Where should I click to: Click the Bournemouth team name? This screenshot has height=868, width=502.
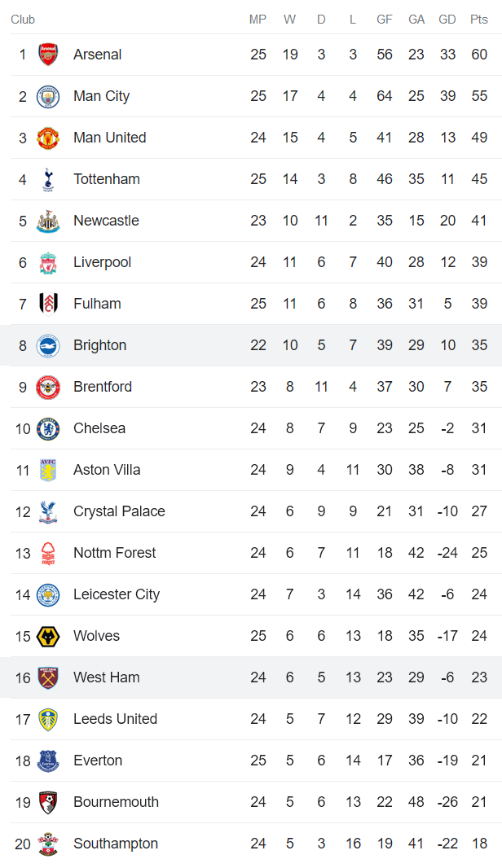coord(116,802)
